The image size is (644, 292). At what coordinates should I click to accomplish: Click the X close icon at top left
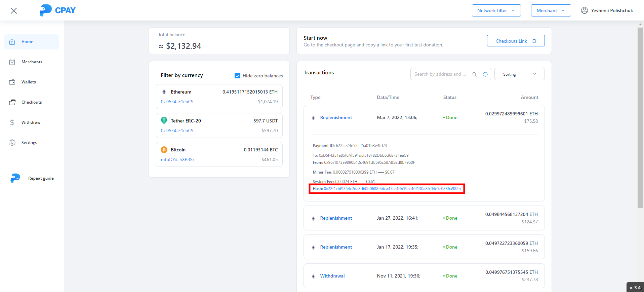(x=14, y=11)
